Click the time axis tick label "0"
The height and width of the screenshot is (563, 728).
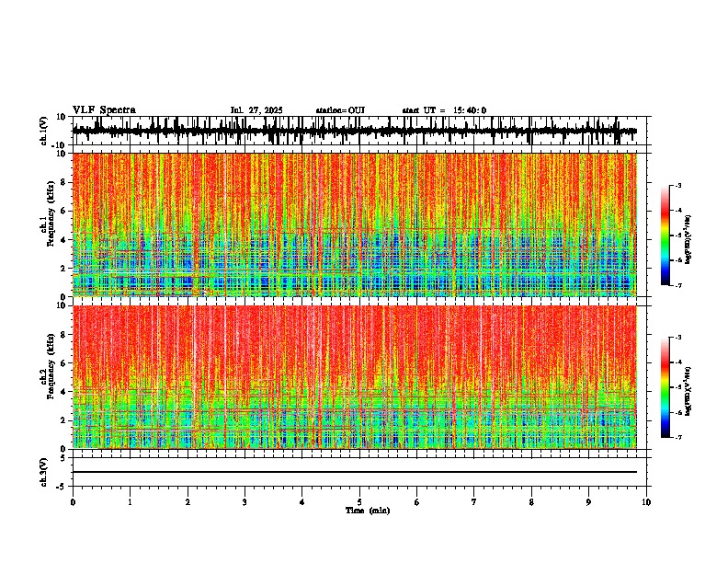pos(73,502)
